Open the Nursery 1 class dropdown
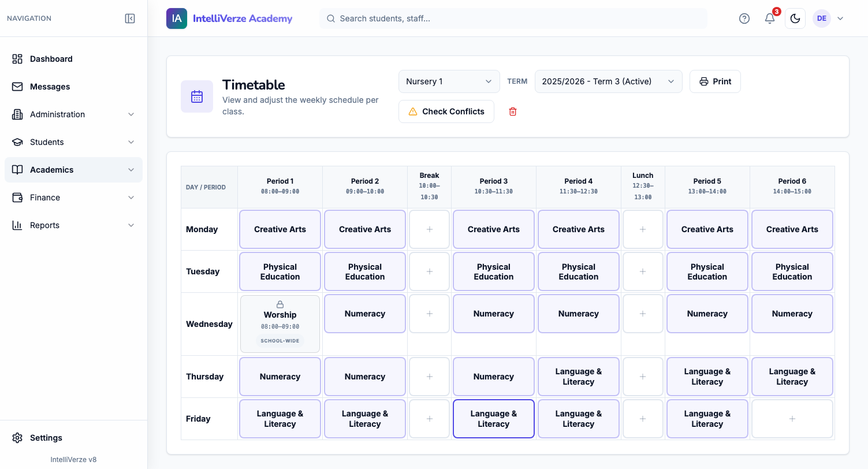868x469 pixels. tap(449, 81)
